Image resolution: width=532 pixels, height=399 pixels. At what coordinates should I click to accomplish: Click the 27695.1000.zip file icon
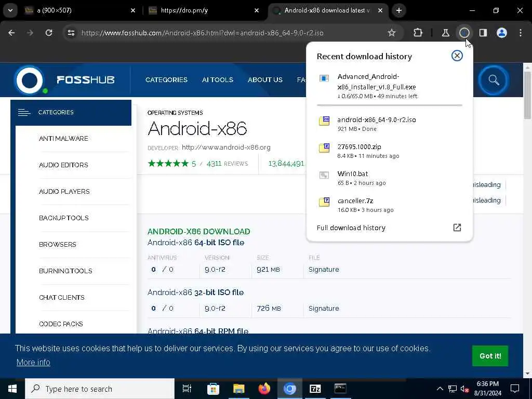[324, 148]
